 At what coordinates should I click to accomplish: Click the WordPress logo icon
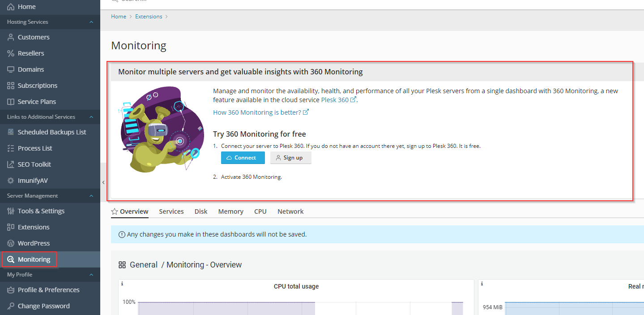[11, 243]
